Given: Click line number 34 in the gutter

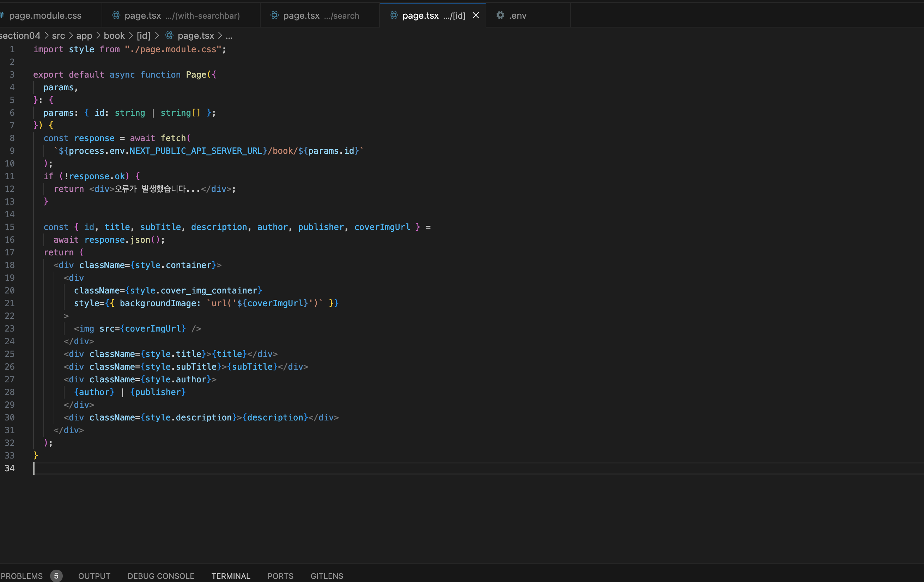Looking at the screenshot, I should (x=10, y=468).
